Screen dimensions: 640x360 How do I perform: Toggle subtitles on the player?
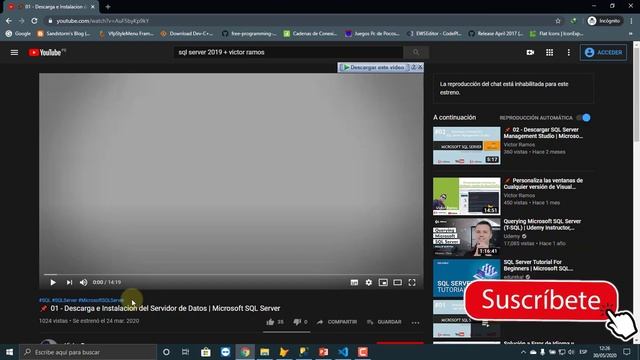pos(354,282)
